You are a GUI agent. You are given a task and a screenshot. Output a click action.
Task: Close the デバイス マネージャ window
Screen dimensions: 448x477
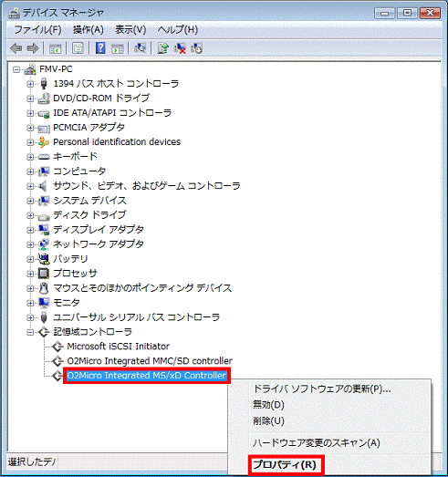click(430, 13)
